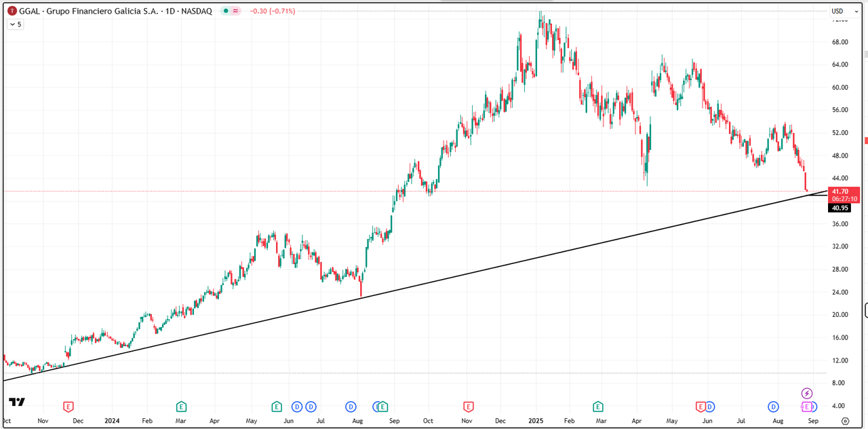The width and height of the screenshot is (868, 429).
Task: Open the green earnings marker at Mar 2025
Action: pos(598,407)
